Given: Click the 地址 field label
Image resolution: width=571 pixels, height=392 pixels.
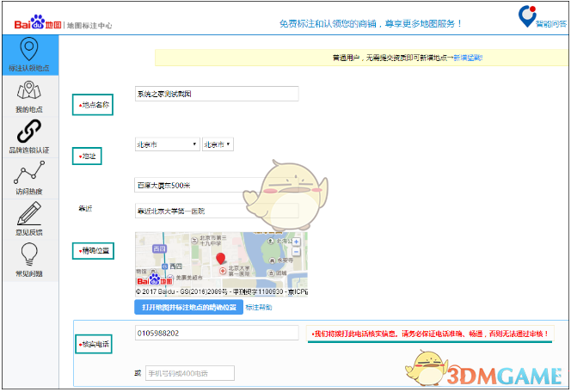Looking at the screenshot, I should 89,156.
